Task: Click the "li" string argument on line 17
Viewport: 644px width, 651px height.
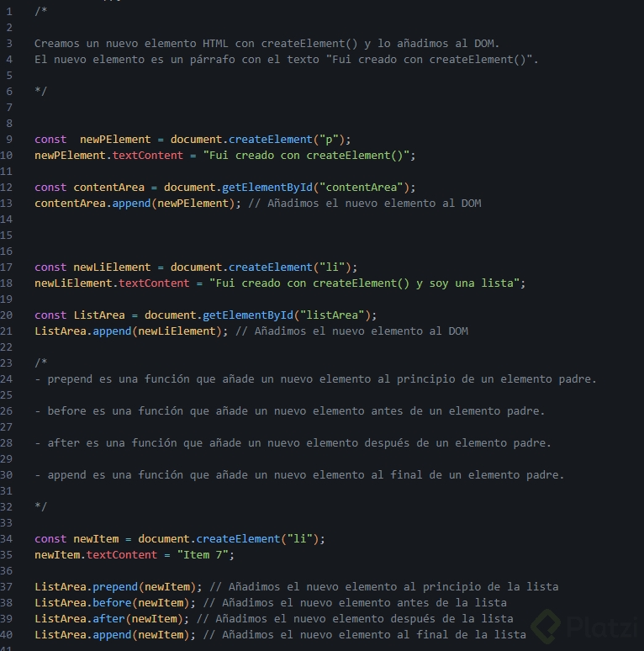Action: (x=332, y=267)
